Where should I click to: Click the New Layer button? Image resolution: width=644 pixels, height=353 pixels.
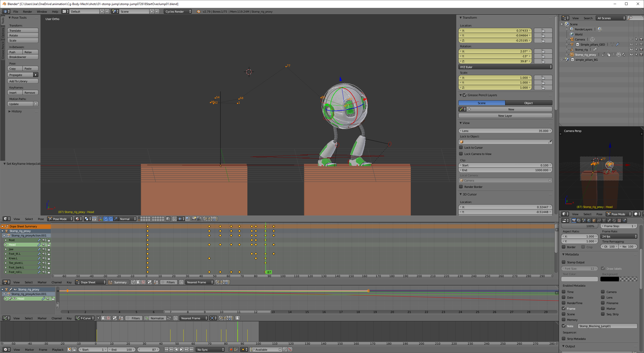point(505,116)
